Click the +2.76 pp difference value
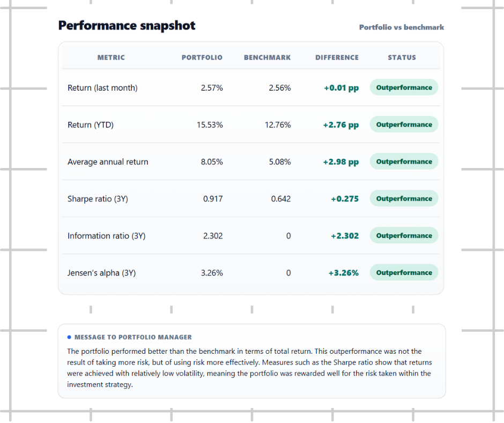The width and height of the screenshot is (504, 423). [x=340, y=125]
